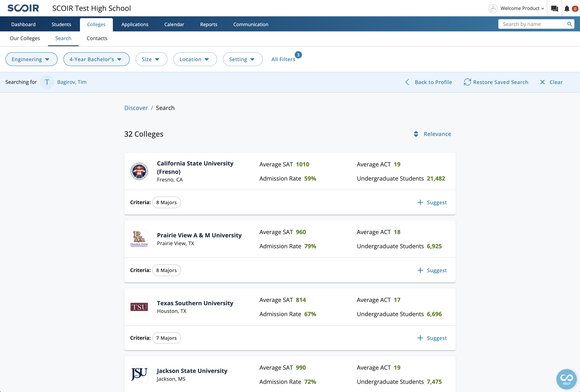Click the Fresno State university seal logo
580x392 pixels.
click(139, 171)
